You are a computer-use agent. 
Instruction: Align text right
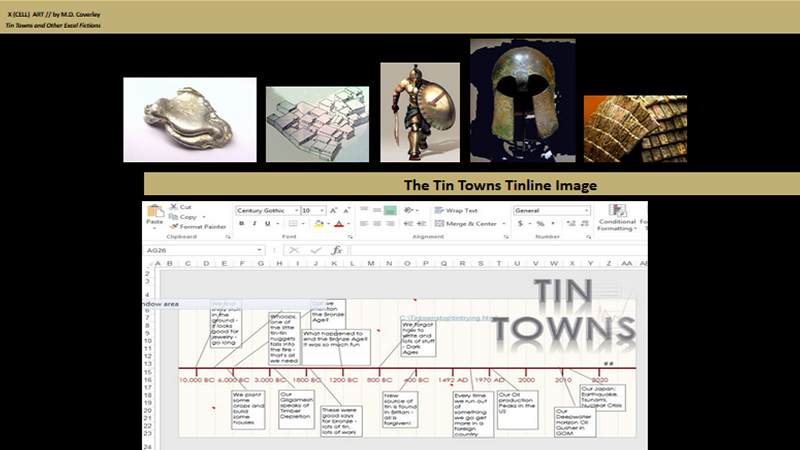click(390, 223)
